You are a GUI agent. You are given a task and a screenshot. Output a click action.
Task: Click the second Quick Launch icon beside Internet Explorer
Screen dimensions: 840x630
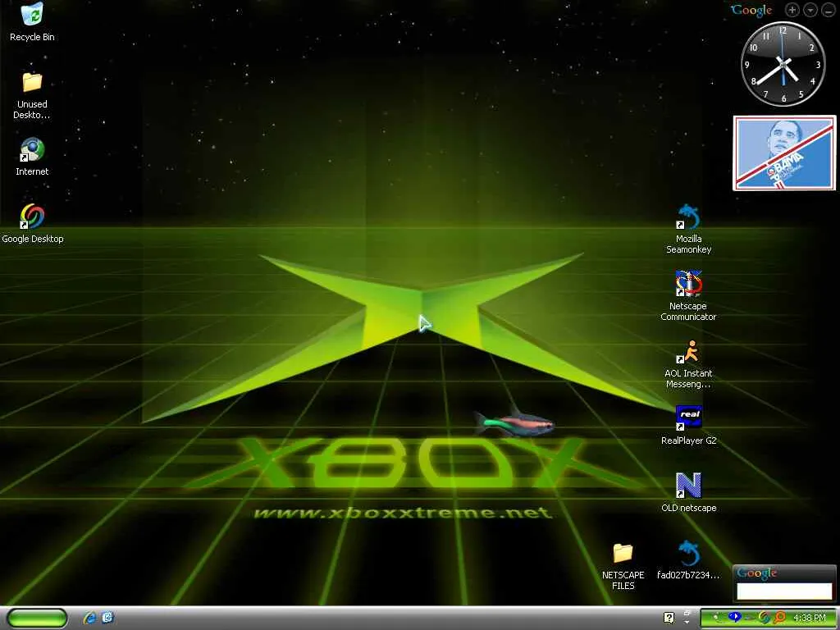(x=107, y=618)
